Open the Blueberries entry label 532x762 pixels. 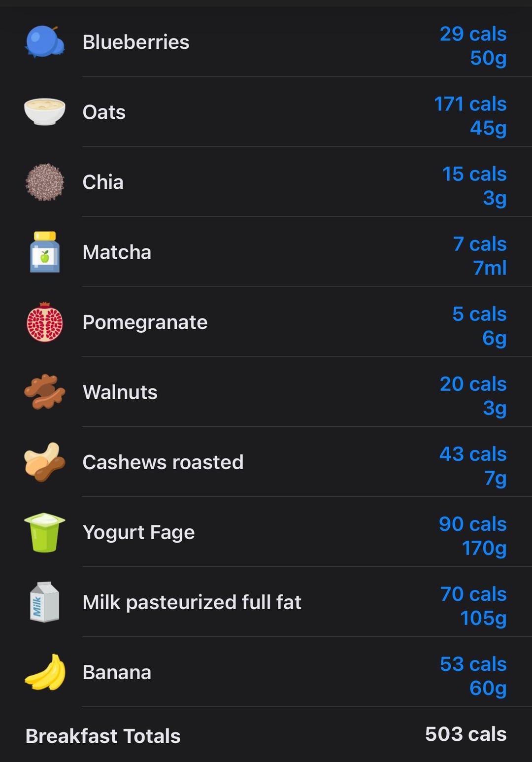pyautogui.click(x=136, y=42)
